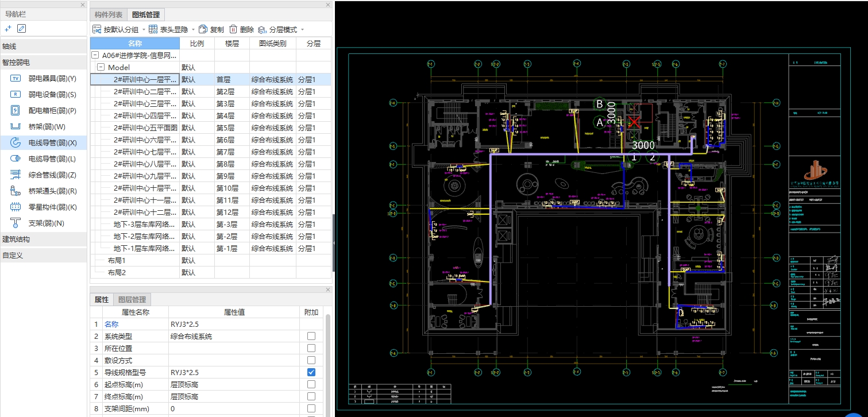Collapse the 智控弱电 section
The height and width of the screenshot is (417, 868).
coord(44,62)
